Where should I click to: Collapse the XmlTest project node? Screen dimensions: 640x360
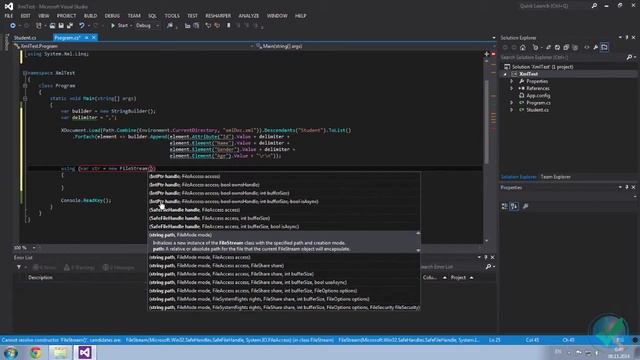click(505, 74)
